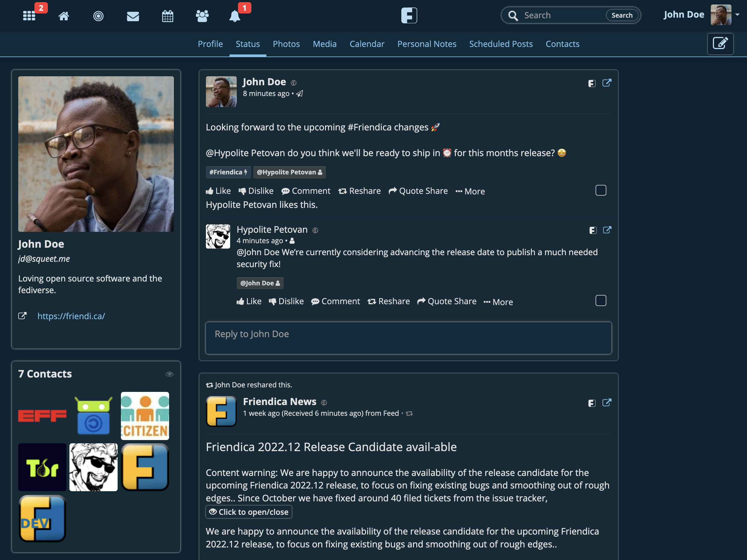The width and height of the screenshot is (747, 560).
Task: Open the https://friendi.ca/ link
Action: click(71, 316)
